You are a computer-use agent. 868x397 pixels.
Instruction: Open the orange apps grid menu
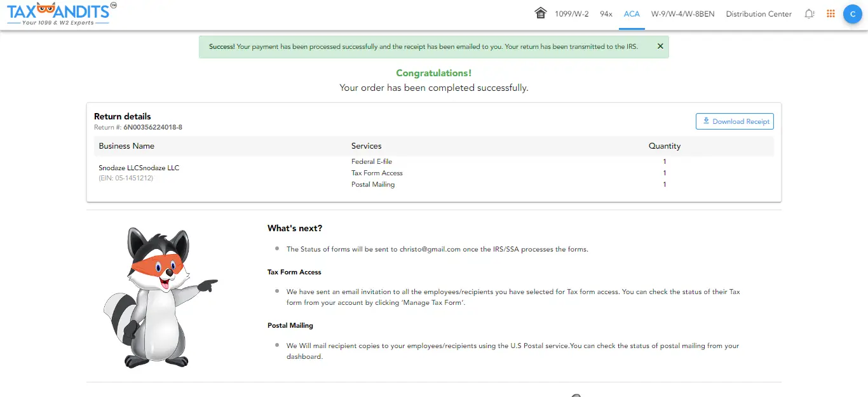click(831, 13)
